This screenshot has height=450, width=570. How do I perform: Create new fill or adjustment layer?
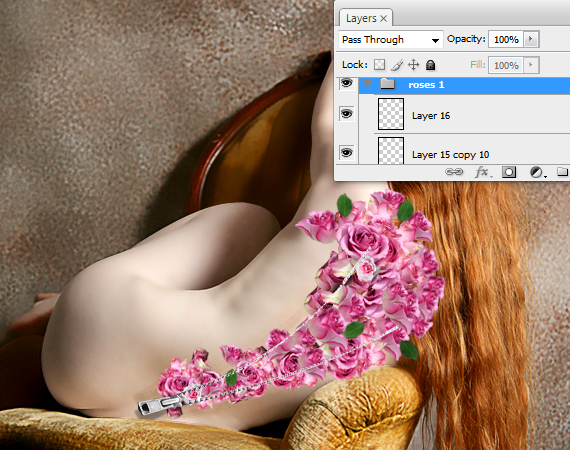(x=538, y=172)
